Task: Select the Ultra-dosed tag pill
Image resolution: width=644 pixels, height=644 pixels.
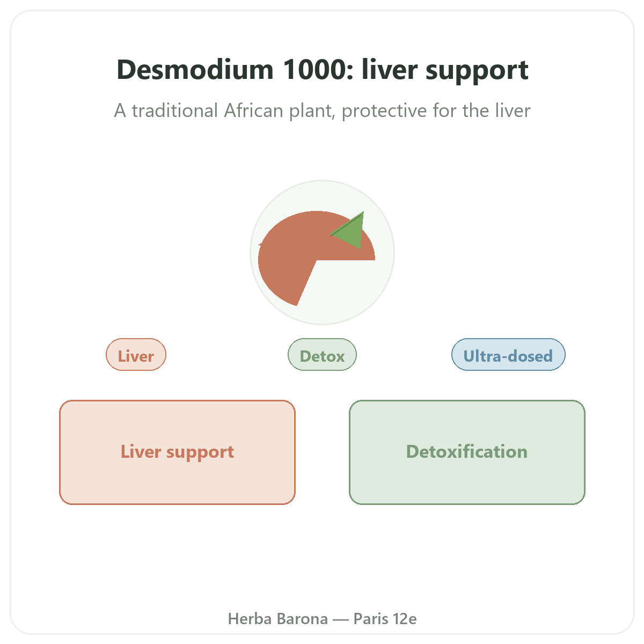Action: [x=508, y=355]
